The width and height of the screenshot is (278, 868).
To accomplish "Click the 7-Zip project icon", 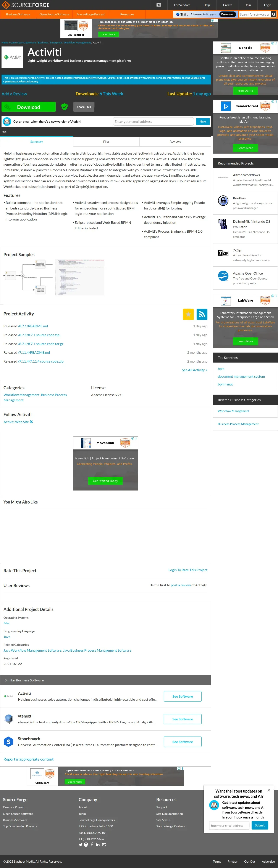I will coord(223,253).
